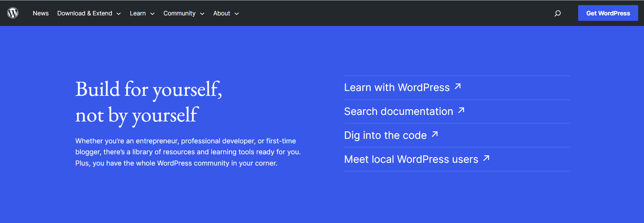Click the paragraph starting 'Whether you're an entrepreneur'
Viewport: 644px width, 223px height.
click(188, 152)
